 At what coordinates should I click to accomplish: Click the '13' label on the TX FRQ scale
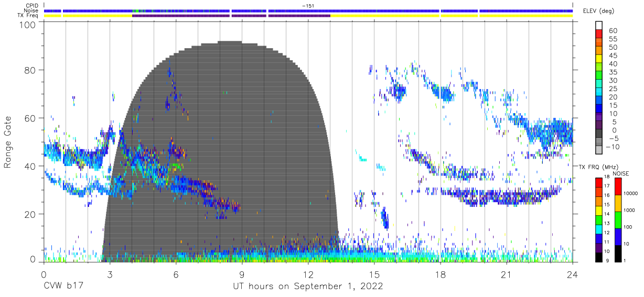point(606,224)
